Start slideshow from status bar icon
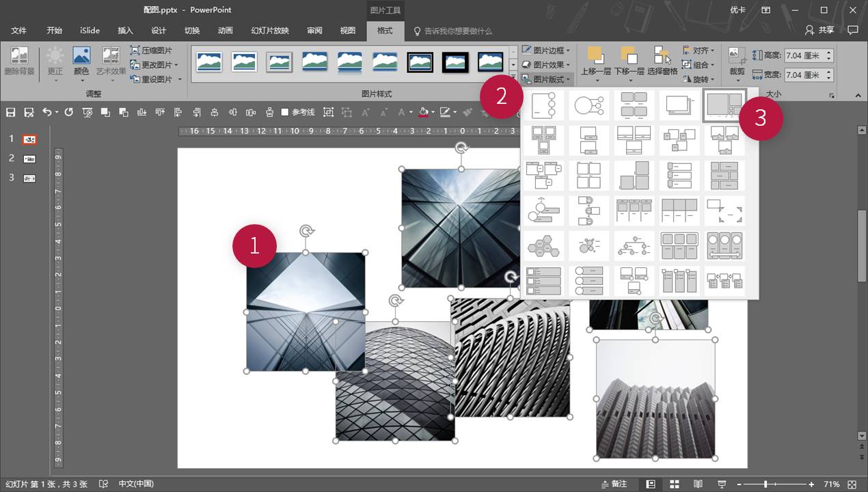868x492 pixels. click(x=722, y=484)
